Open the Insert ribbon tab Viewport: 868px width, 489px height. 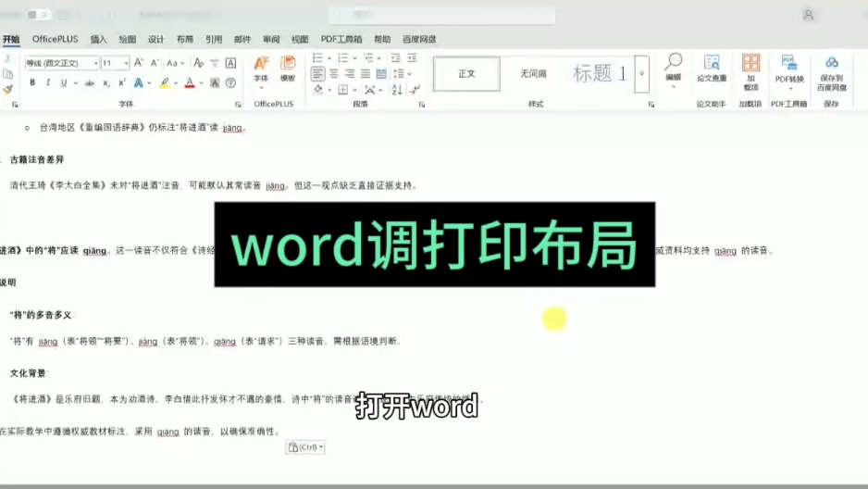point(98,39)
